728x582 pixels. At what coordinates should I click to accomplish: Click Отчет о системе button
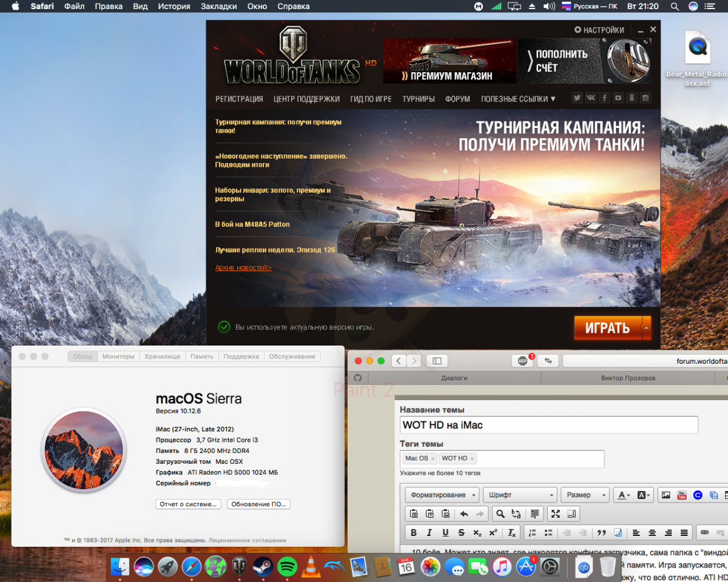(187, 504)
